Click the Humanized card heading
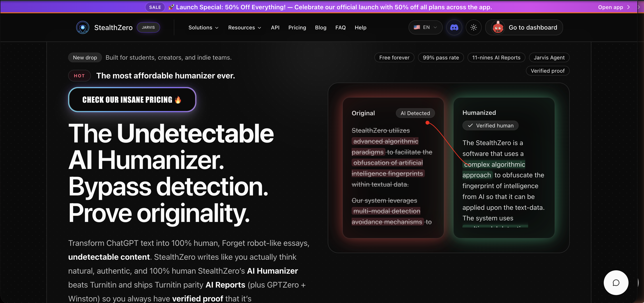Viewport: 644px width, 303px height. click(479, 113)
